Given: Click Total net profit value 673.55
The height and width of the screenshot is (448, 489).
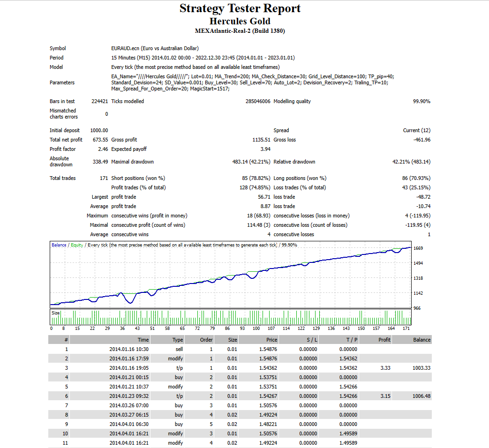Looking at the screenshot, I should click(100, 140).
